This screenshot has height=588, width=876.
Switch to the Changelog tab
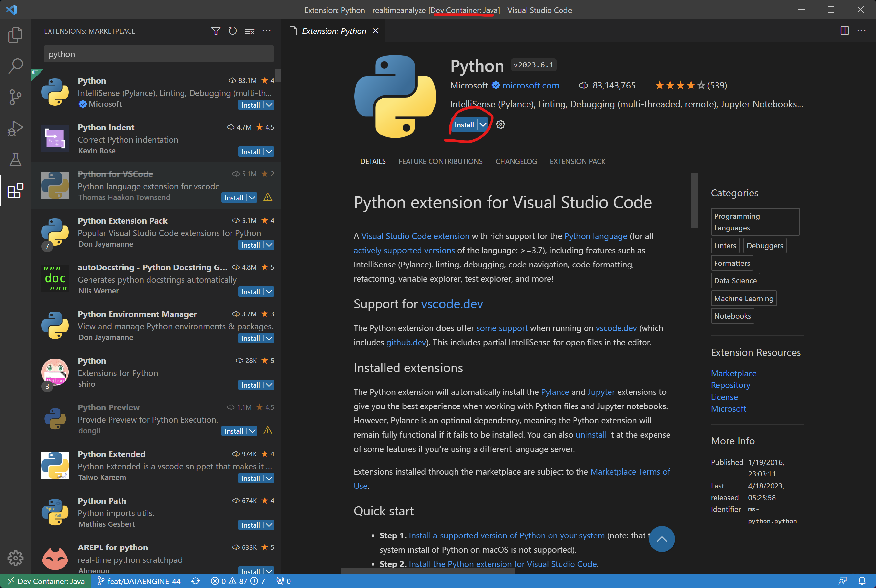point(516,161)
